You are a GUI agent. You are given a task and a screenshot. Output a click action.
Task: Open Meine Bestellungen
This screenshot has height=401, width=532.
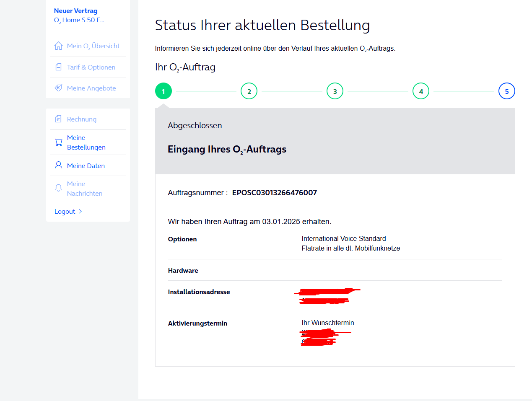(x=86, y=142)
